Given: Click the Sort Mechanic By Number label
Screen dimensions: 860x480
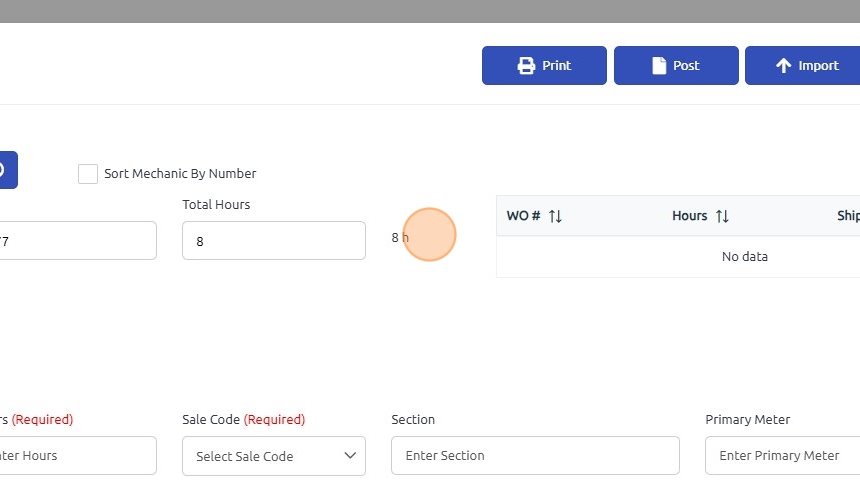Looking at the screenshot, I should (180, 174).
